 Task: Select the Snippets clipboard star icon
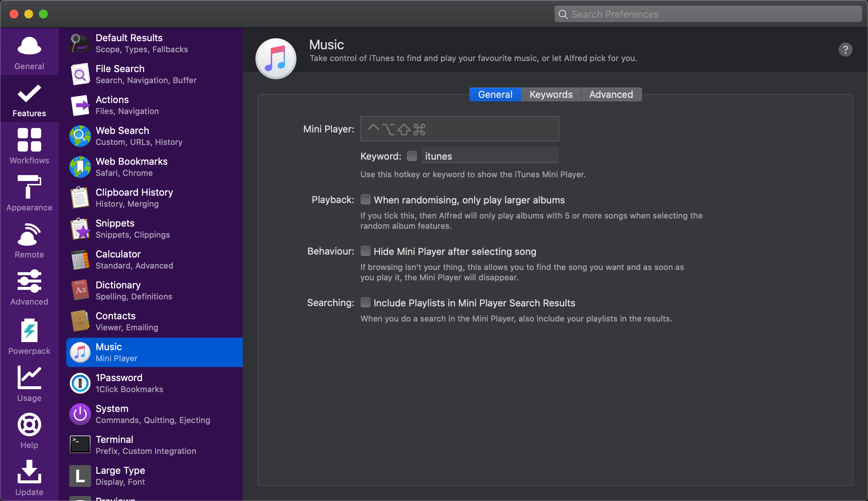click(80, 229)
